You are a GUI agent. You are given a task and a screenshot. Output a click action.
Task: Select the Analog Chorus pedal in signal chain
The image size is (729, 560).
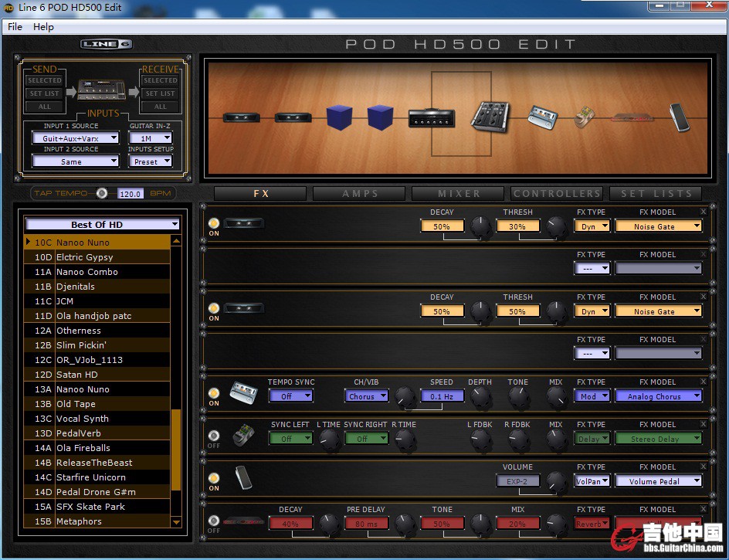coord(543,117)
